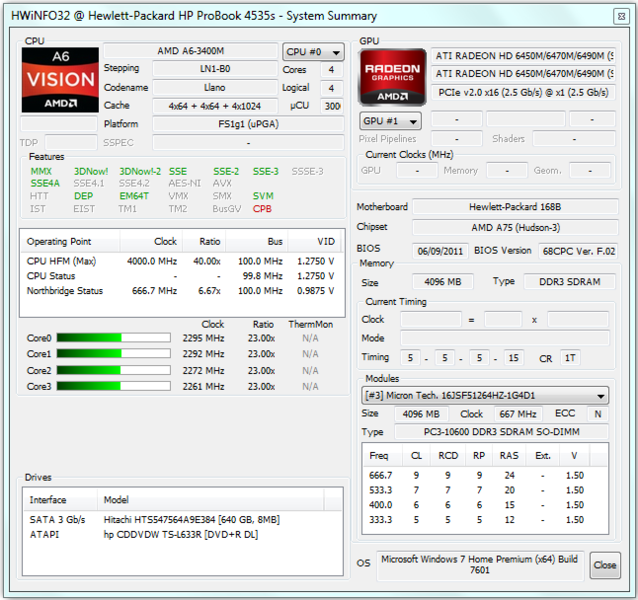Click the Cache field 4x64 + 4x64 + 4x1024
This screenshot has width=638, height=600.
(x=215, y=106)
